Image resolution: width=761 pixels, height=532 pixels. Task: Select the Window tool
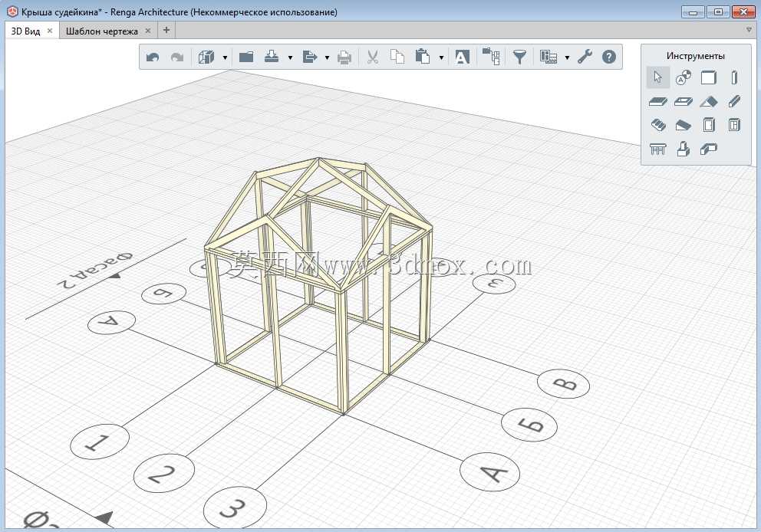coord(734,125)
